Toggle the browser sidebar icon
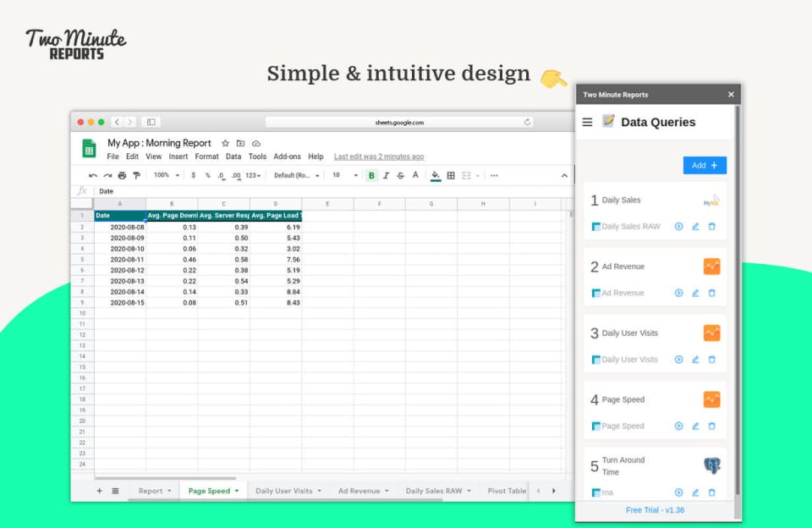 tap(151, 123)
